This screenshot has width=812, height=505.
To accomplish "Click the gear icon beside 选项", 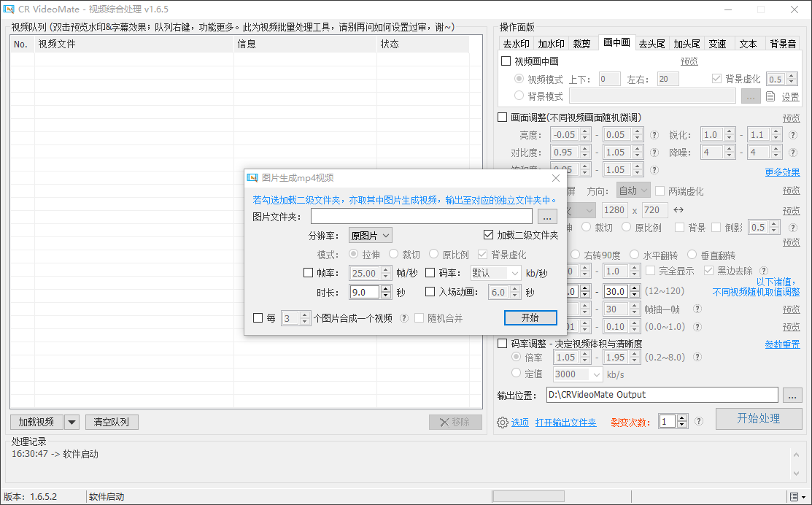I will 502,422.
